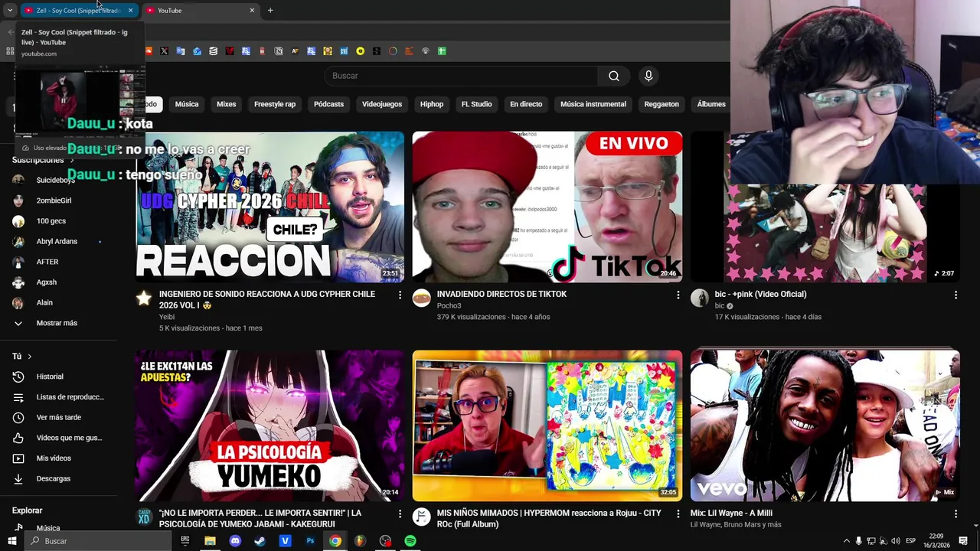
Task: Open the yellow circle bookmark icon
Action: pos(360,51)
